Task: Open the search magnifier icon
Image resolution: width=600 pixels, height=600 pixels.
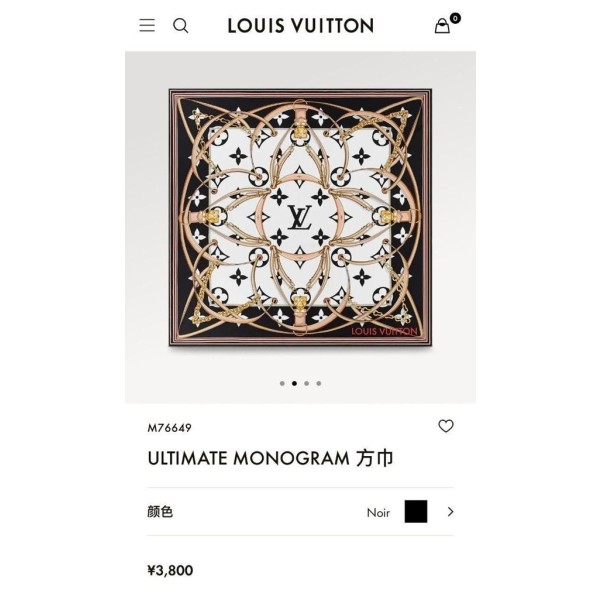Action: tap(181, 26)
